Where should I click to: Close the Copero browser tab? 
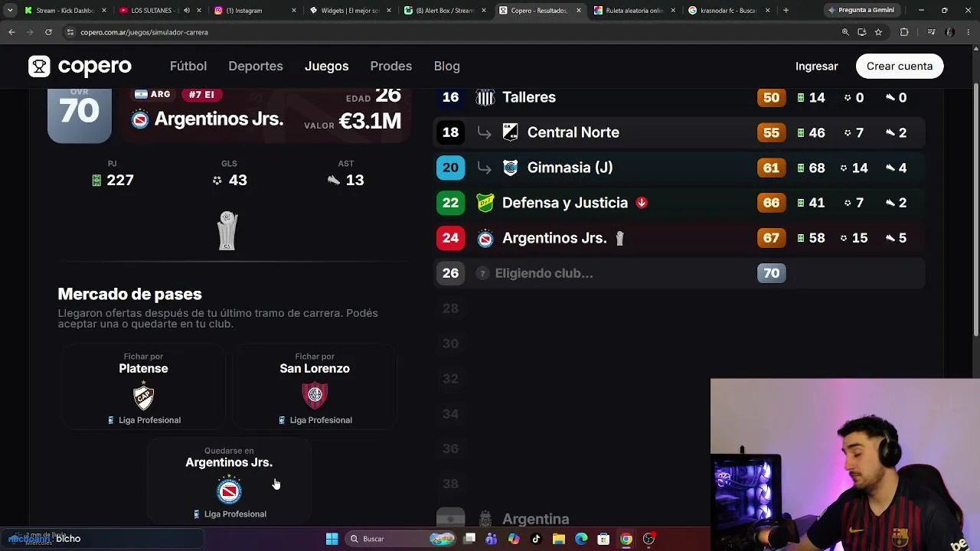click(x=578, y=11)
